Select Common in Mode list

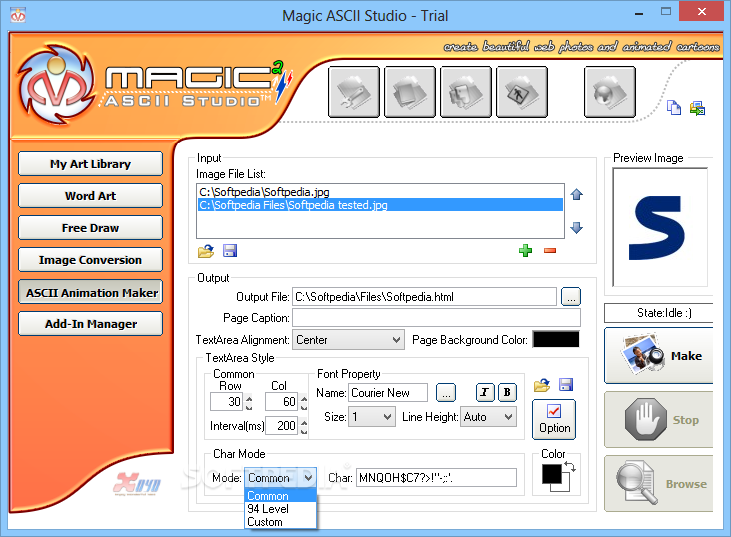(281, 496)
